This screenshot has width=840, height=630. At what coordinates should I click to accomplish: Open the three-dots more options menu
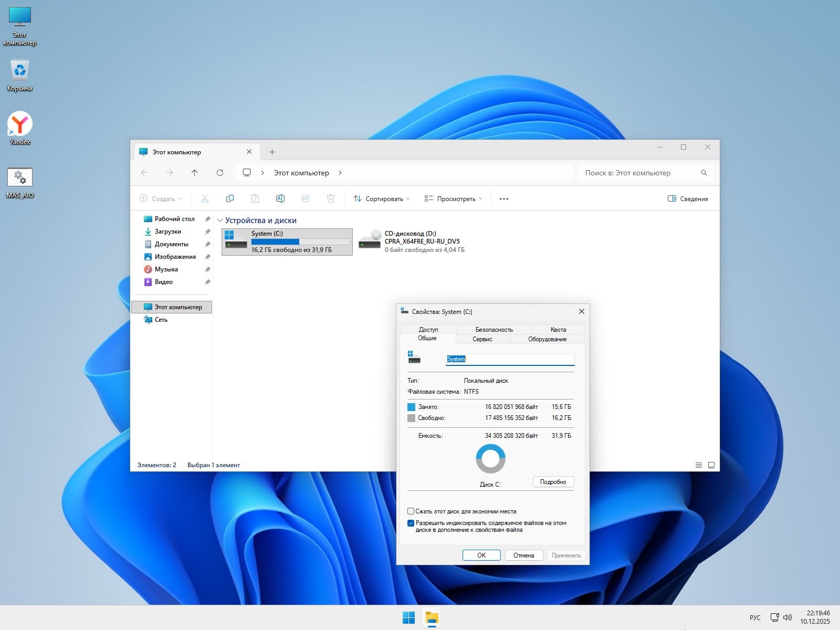pos(503,199)
